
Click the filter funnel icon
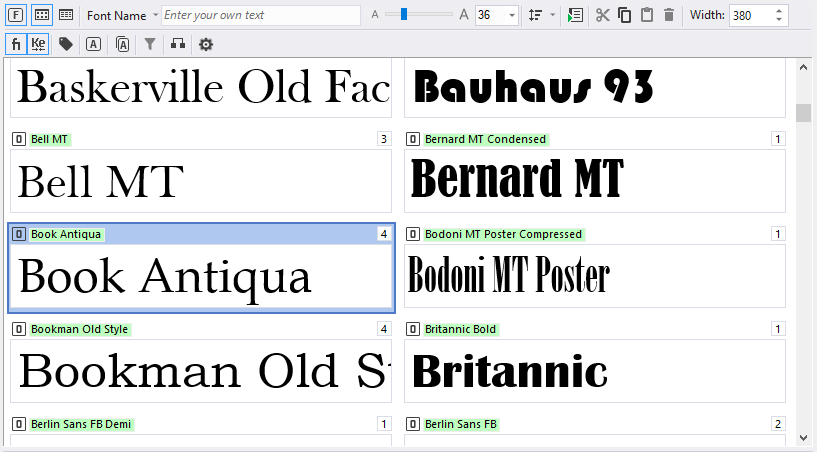pos(150,44)
